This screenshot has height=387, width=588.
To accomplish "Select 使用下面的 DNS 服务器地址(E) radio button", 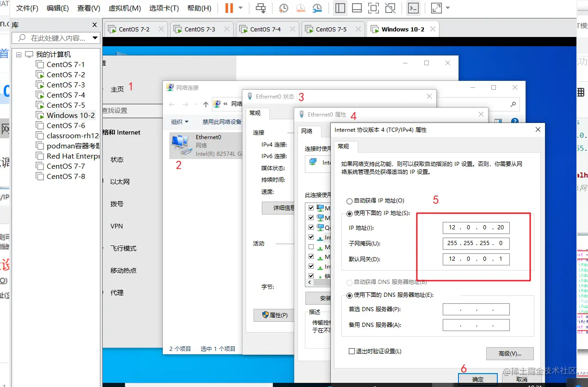I will click(x=350, y=295).
